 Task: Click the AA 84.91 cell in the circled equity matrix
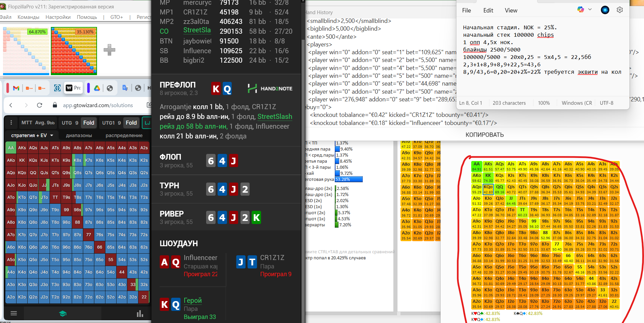[477, 166]
